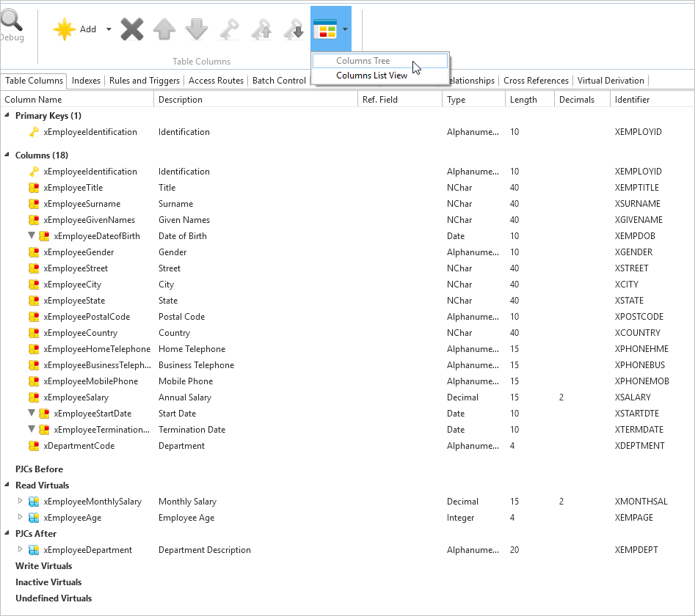
Task: Open the Indexes tab
Action: click(86, 81)
